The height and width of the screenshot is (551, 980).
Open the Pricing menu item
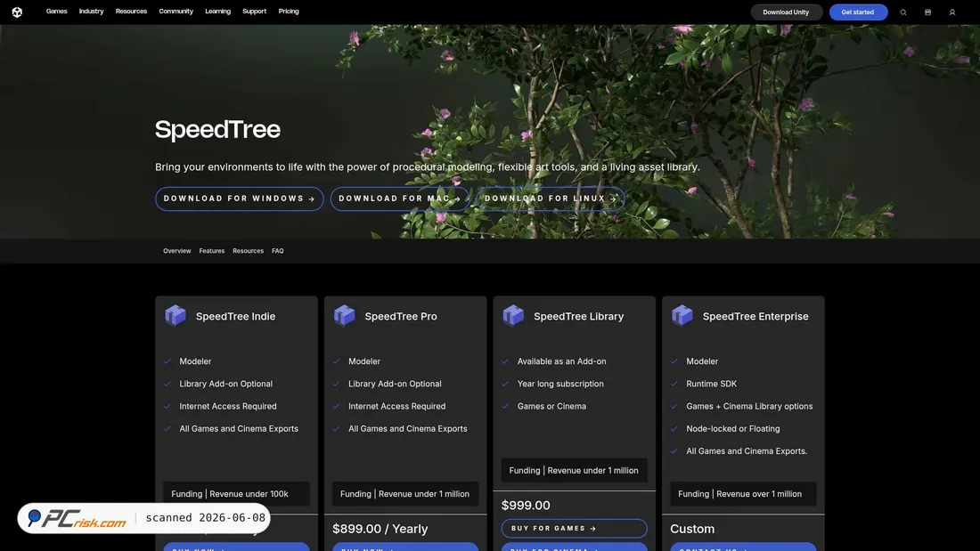289,12
